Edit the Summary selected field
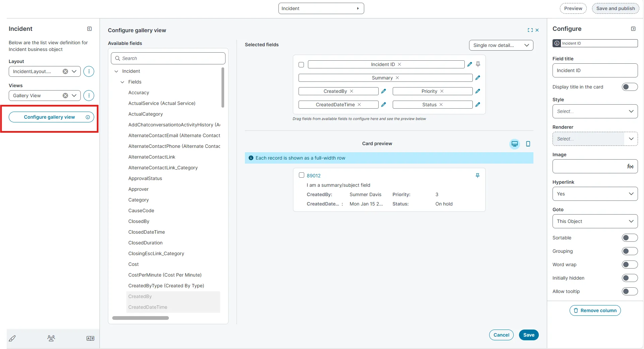 (478, 78)
